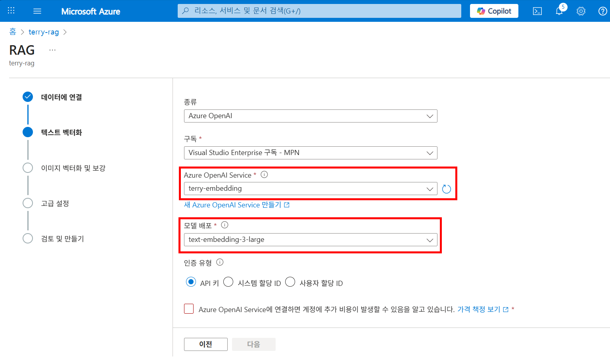Open the app launcher grid
Viewport: 610px width, 364px height.
point(11,11)
